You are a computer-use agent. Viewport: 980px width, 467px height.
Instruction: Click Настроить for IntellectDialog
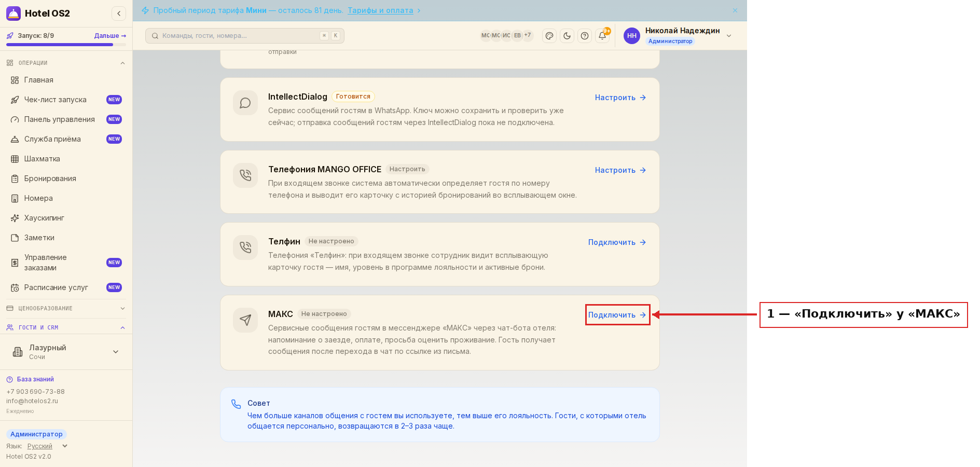(x=620, y=98)
